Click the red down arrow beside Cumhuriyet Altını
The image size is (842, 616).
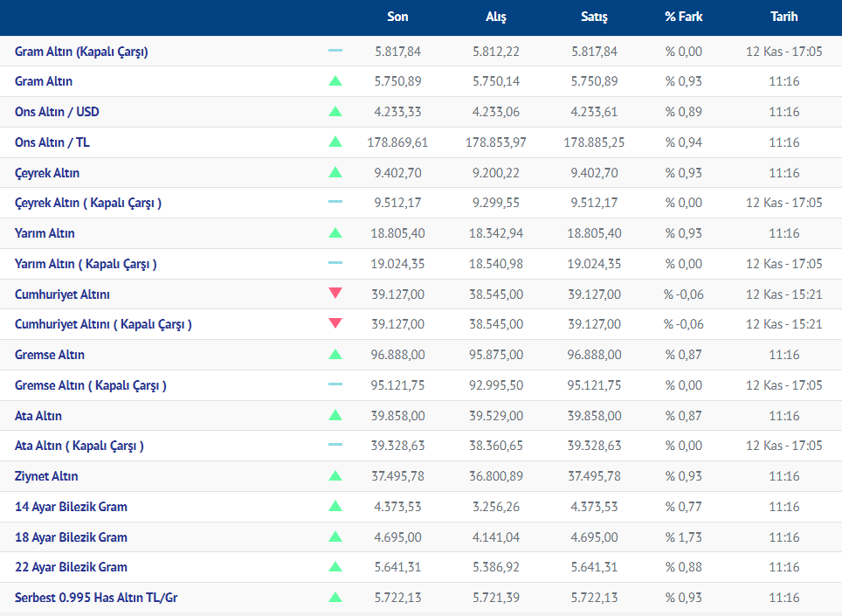coord(335,294)
